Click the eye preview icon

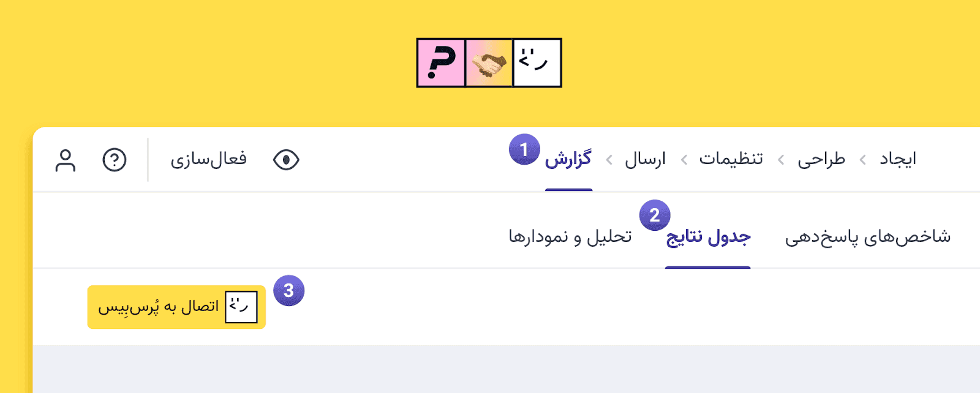pyautogui.click(x=286, y=160)
